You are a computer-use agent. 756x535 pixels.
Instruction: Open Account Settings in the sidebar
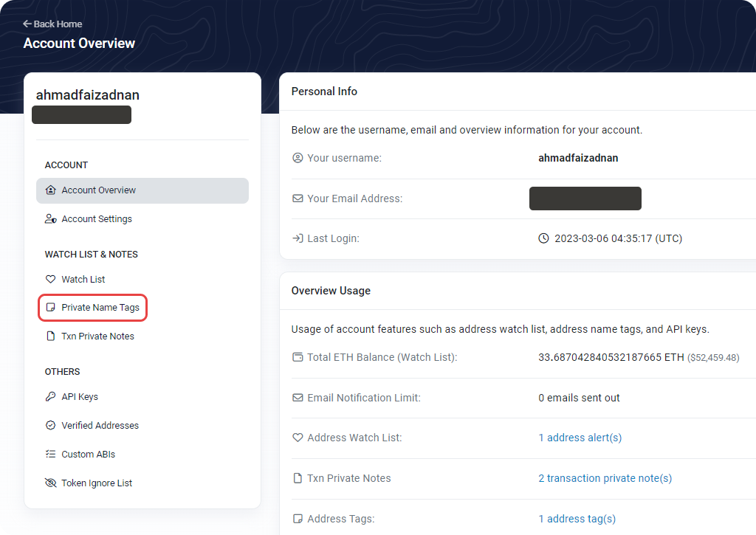(97, 219)
